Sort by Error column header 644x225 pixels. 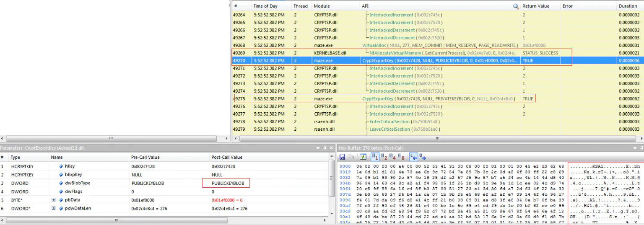[588, 6]
